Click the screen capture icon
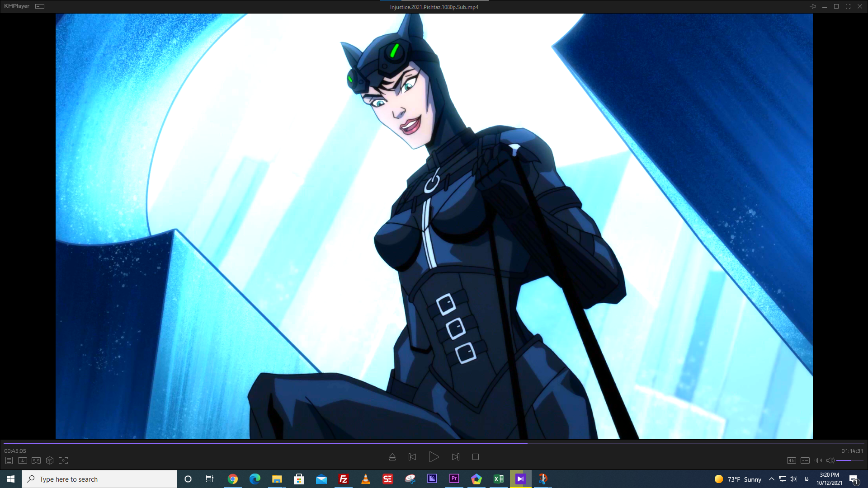The image size is (868, 488). click(63, 460)
